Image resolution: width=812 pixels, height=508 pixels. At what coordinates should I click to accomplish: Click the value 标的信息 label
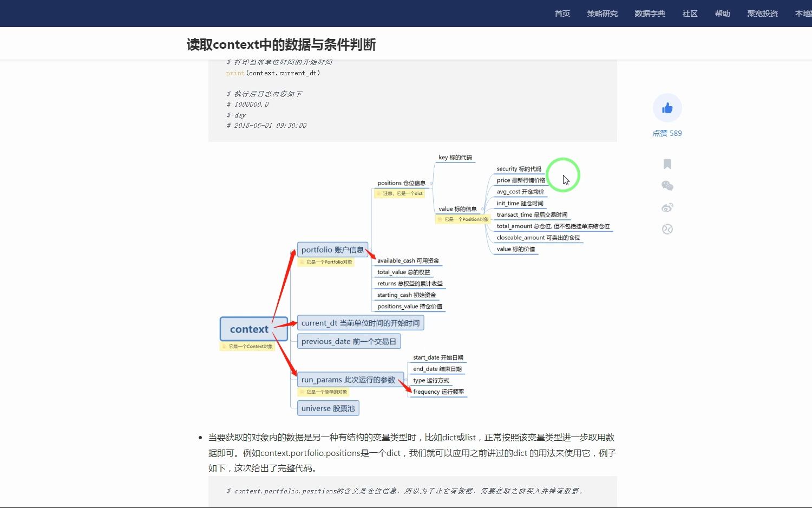pyautogui.click(x=457, y=209)
